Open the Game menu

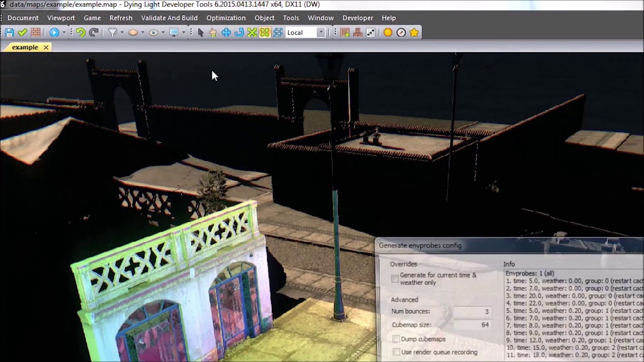(x=92, y=18)
